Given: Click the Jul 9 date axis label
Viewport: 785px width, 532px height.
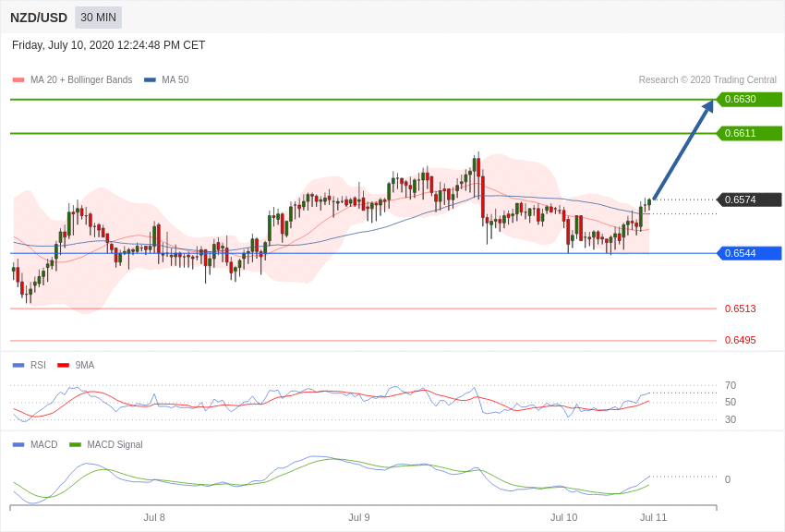Looking at the screenshot, I should pyautogui.click(x=359, y=517).
